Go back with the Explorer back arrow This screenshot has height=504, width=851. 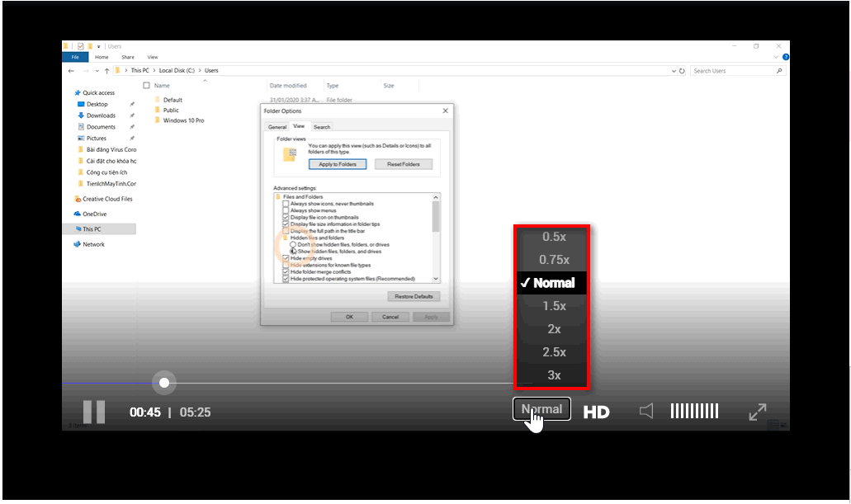click(71, 71)
